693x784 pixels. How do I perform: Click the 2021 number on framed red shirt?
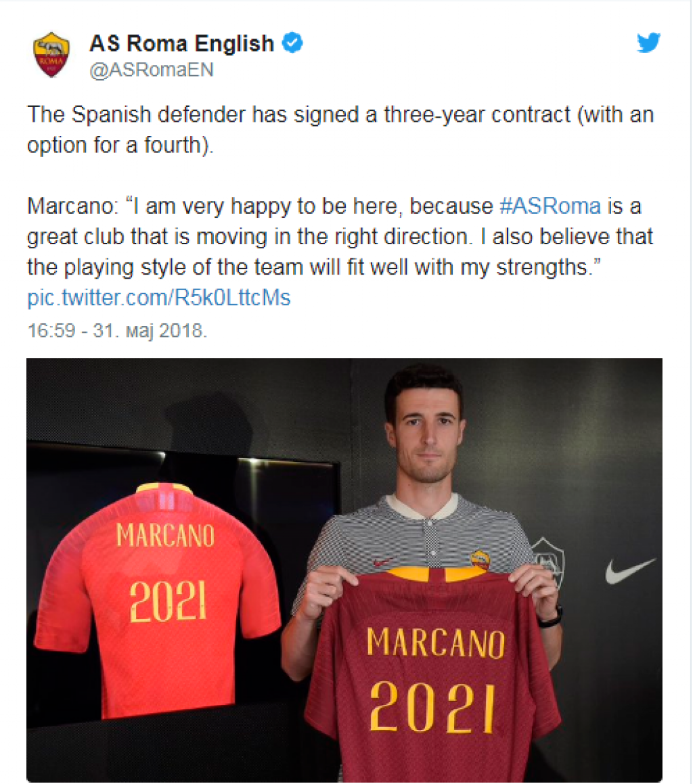168,601
